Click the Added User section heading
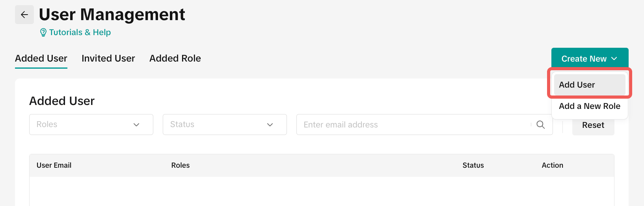The image size is (644, 206). (x=62, y=101)
